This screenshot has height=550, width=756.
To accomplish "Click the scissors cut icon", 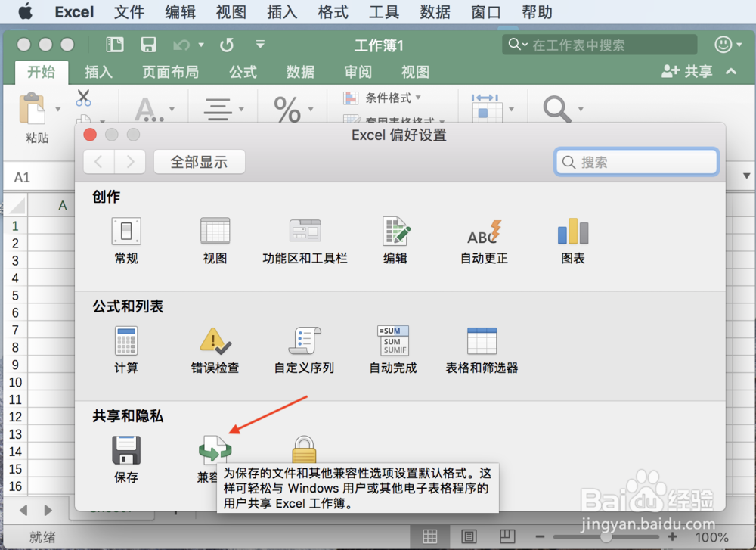I will point(83,98).
